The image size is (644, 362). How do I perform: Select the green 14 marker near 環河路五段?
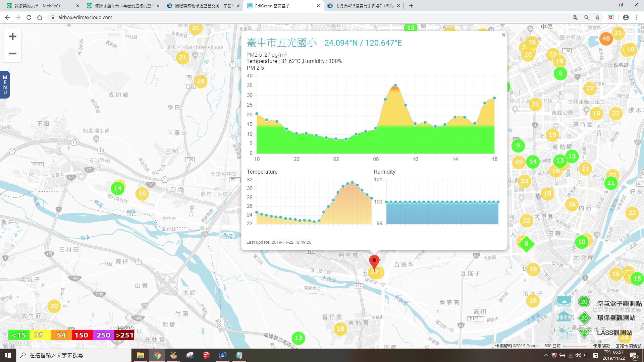[x=117, y=188]
